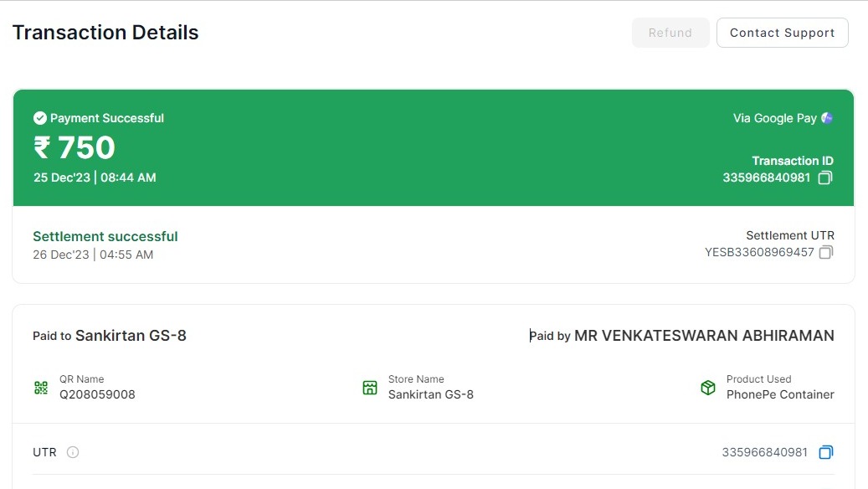868x489 pixels.
Task: Click the Transaction Details heading
Action: 105,33
